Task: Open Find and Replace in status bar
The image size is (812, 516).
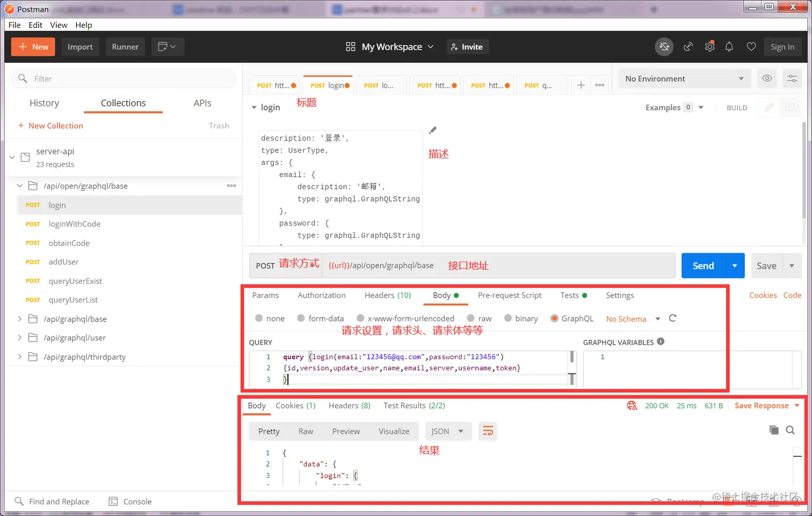Action: point(52,501)
